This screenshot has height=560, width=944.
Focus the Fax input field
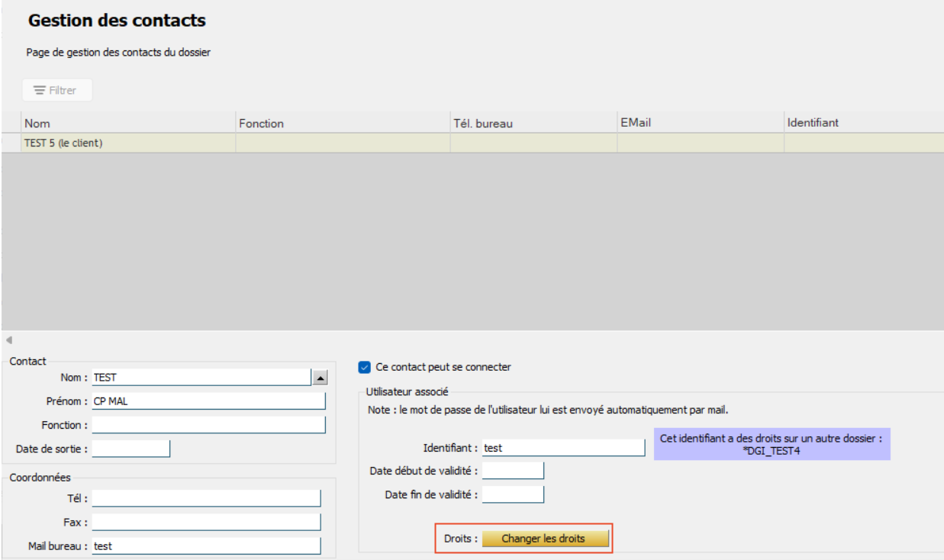click(205, 523)
